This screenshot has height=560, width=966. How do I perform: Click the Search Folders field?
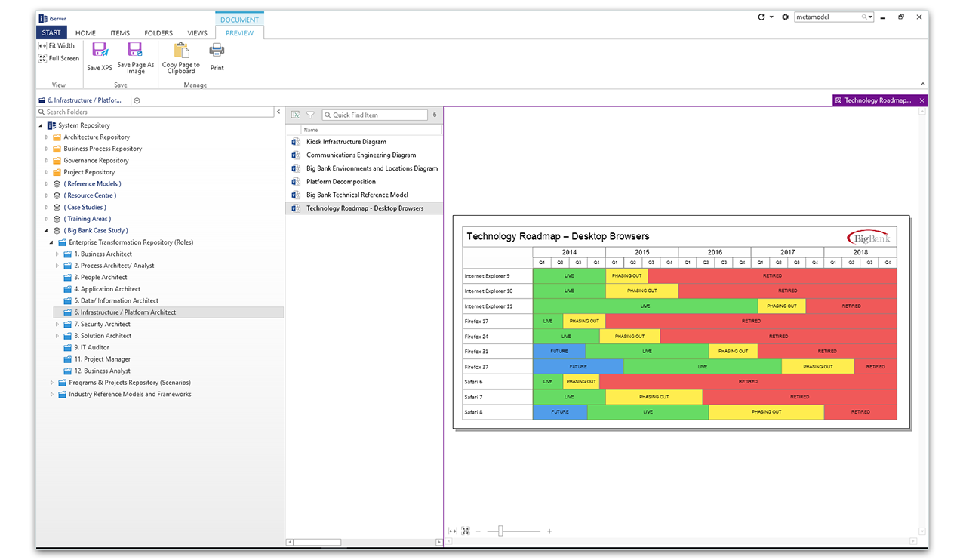[x=155, y=112]
